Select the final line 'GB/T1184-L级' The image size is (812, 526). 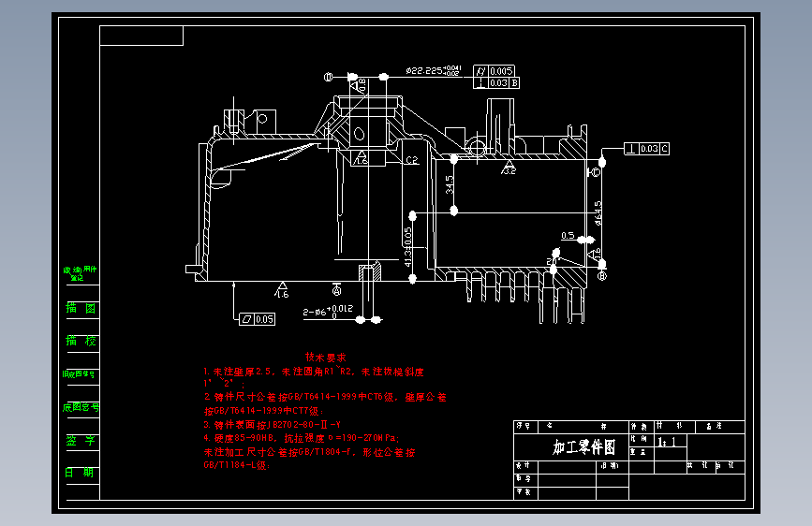click(x=237, y=465)
